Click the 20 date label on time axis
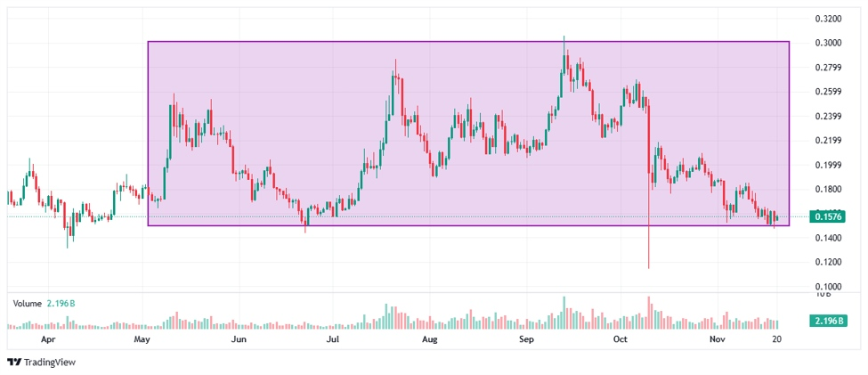This screenshot has height=375, width=868. coord(777,340)
